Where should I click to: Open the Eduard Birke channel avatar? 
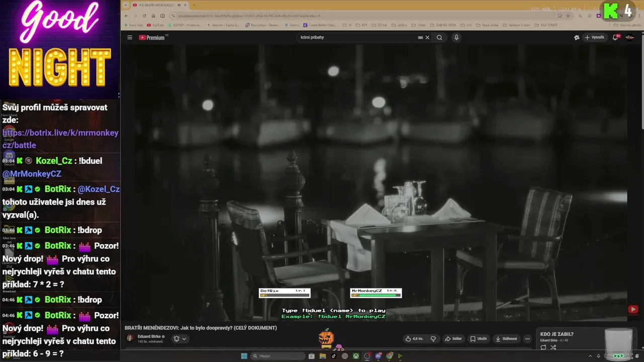pos(130,338)
